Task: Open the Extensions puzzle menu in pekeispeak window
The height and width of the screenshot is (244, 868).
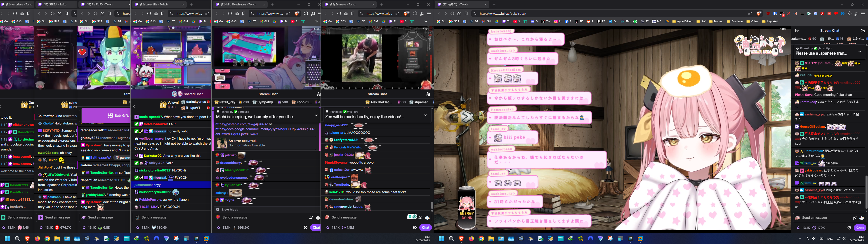Action: coord(849,14)
